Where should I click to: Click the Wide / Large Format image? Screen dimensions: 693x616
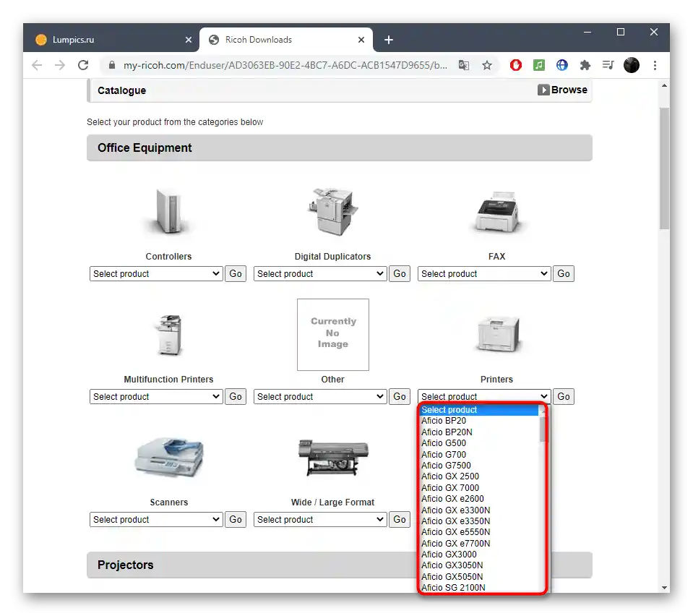[x=333, y=458]
